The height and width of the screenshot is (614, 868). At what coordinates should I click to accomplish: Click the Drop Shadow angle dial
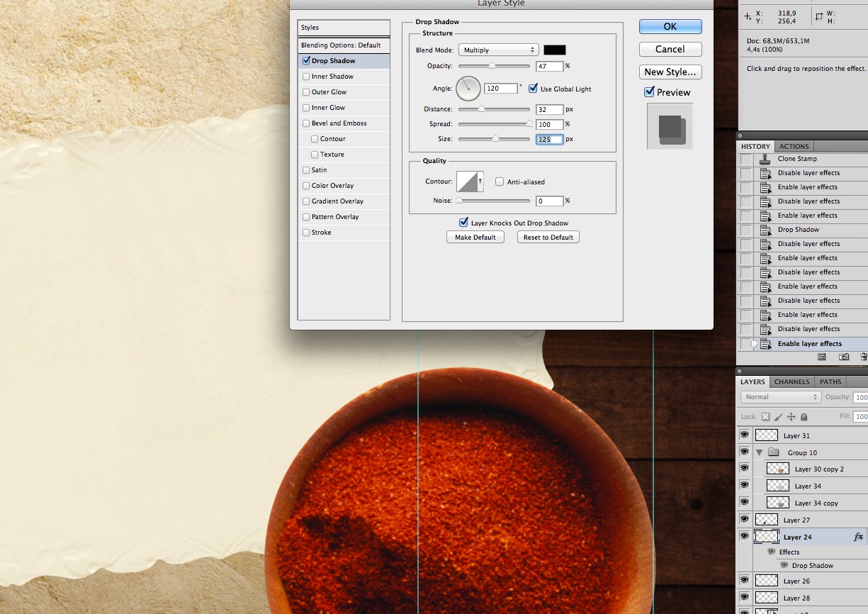(468, 89)
